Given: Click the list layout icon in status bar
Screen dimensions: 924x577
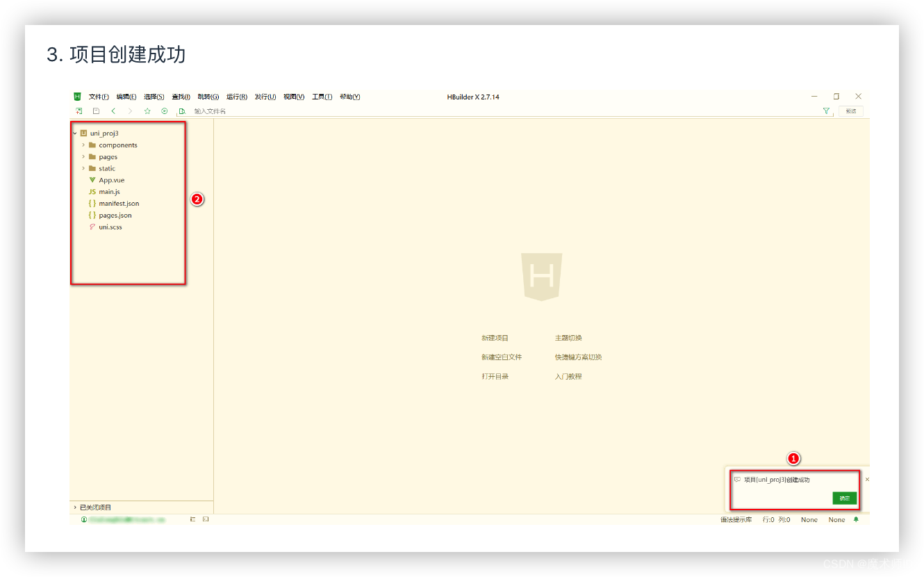Looking at the screenshot, I should 193,519.
